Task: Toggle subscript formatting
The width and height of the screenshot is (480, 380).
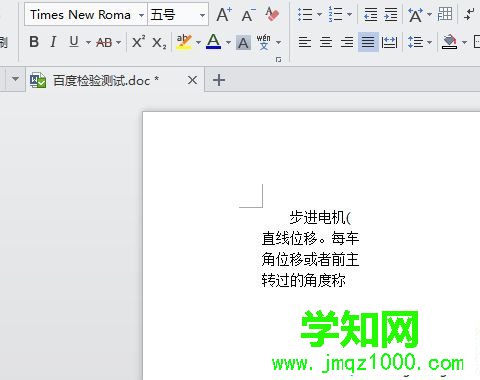Action: pyautogui.click(x=159, y=43)
